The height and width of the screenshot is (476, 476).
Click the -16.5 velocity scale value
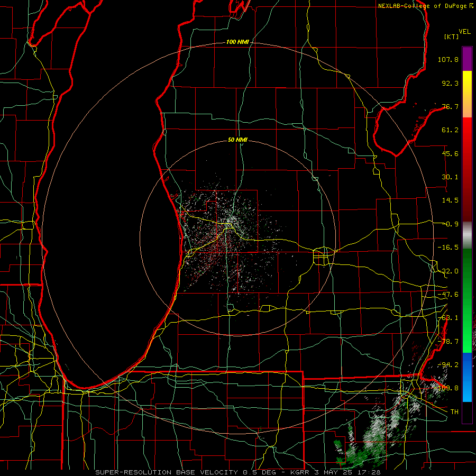pos(448,248)
